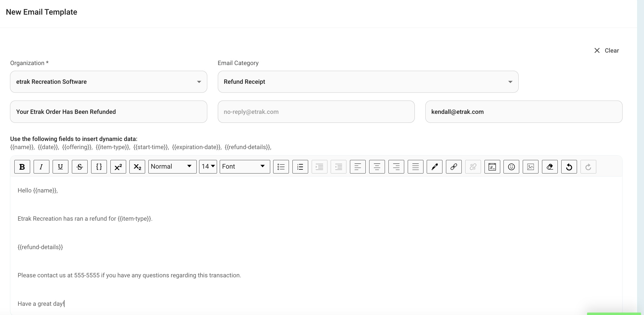
Task: Justify the text alignment
Action: (416, 167)
